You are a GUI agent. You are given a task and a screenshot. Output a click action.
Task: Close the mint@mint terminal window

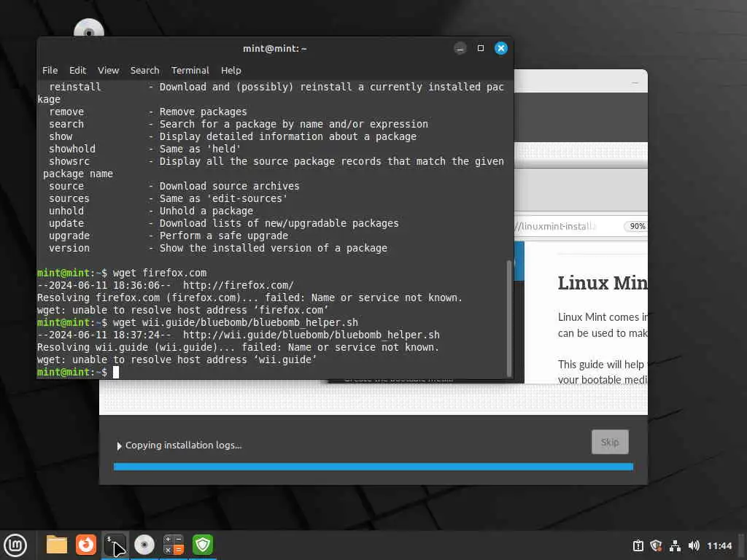coord(500,48)
